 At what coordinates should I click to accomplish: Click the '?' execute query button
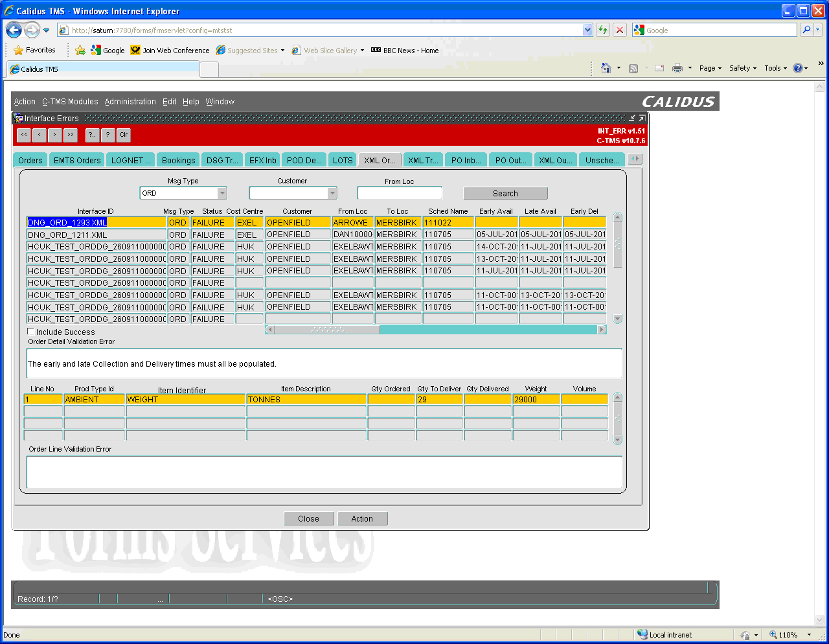108,135
